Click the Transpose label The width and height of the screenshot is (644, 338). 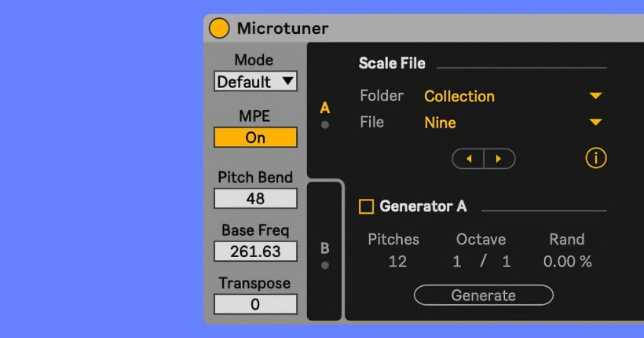click(254, 283)
